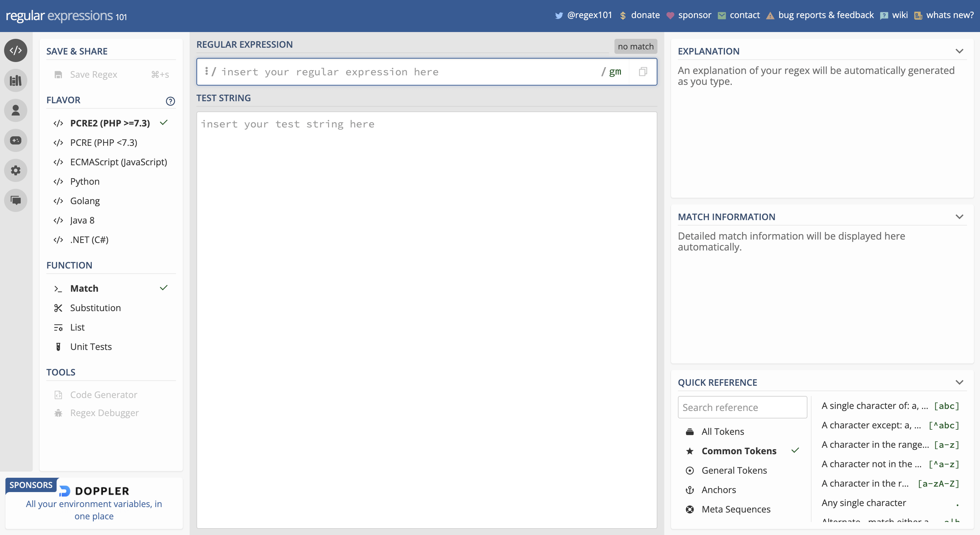This screenshot has height=535, width=980.
Task: Switch function to Substitution
Action: pos(95,308)
